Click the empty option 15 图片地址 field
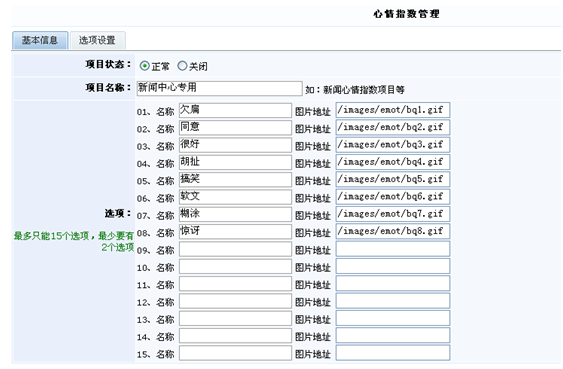Viewport: 563px width, 369px height. click(x=393, y=352)
